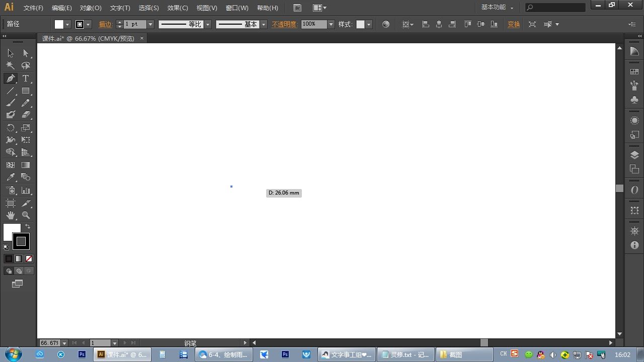Open the 编辑(E) menu
Viewport: 644px width, 362px height.
[x=61, y=8]
